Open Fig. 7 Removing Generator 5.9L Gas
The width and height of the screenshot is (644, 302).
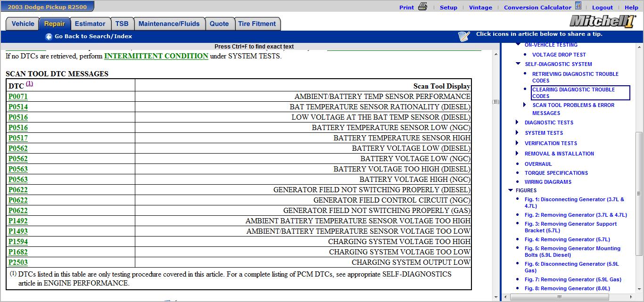pyautogui.click(x=573, y=279)
